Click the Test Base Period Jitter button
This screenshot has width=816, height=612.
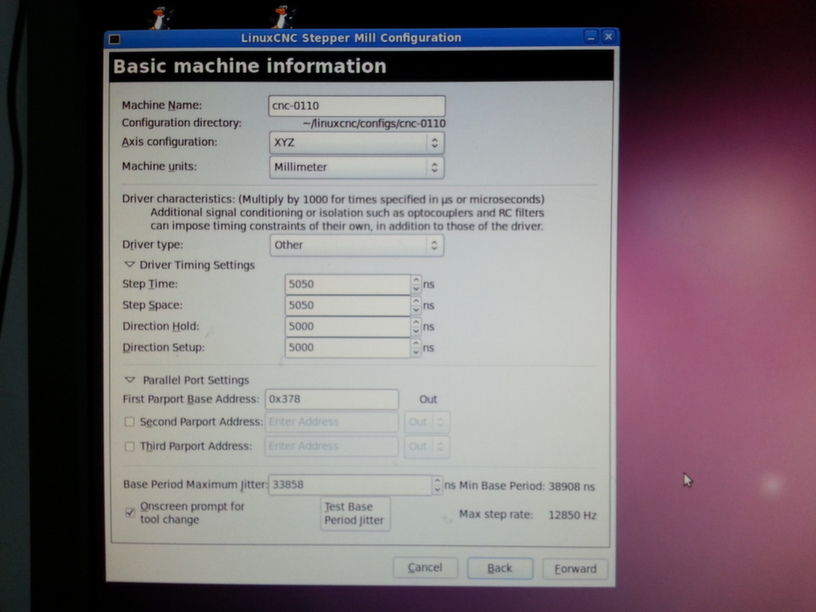[355, 514]
